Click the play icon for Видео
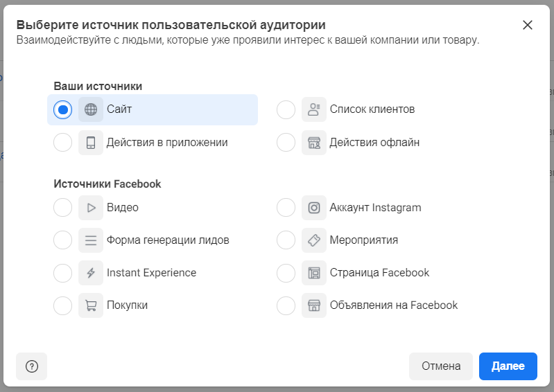Screen dimensions: 554x392 pos(91,208)
